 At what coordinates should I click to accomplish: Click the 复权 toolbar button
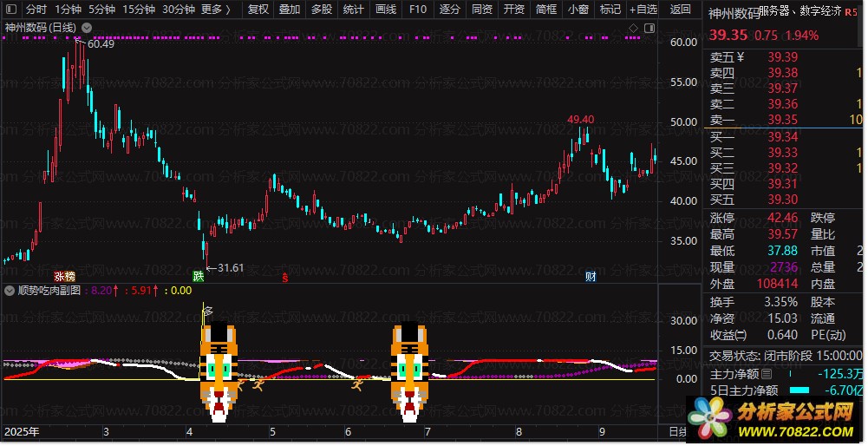(258, 10)
